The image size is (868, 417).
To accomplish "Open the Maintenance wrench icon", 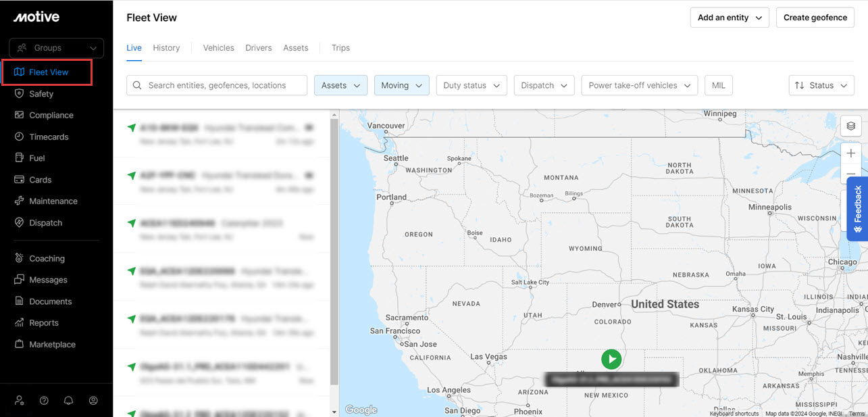I will pyautogui.click(x=19, y=201).
